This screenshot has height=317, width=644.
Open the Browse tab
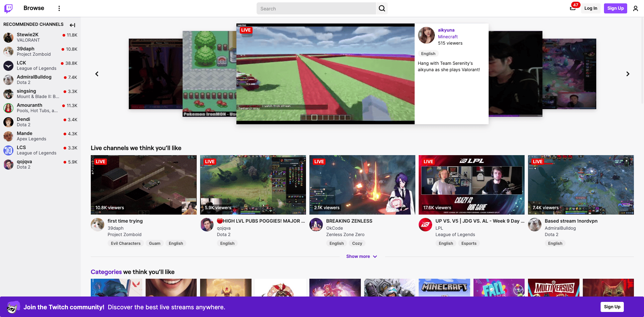pyautogui.click(x=34, y=8)
